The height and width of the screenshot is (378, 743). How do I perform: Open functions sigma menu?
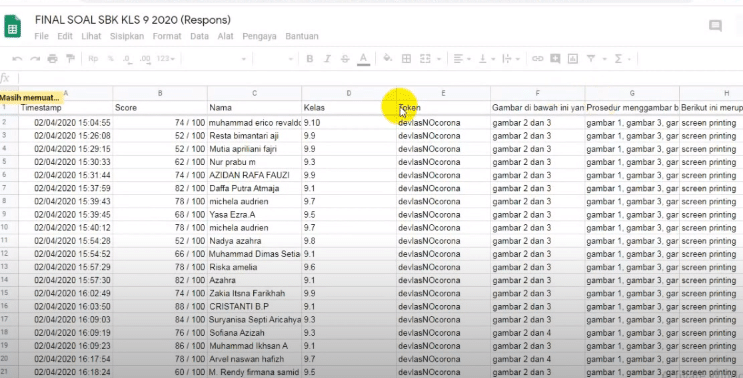(618, 59)
